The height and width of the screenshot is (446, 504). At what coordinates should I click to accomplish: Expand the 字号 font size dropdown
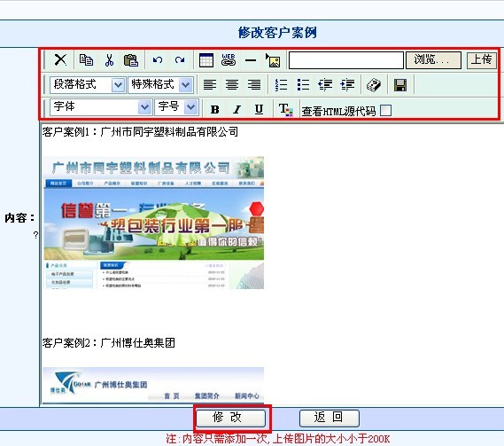click(176, 107)
